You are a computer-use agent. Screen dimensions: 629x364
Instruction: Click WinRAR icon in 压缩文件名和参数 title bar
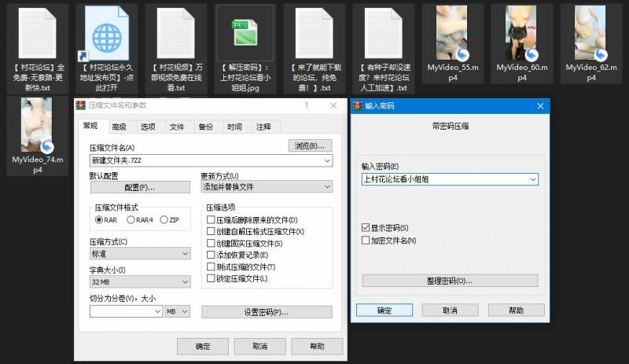[81, 105]
